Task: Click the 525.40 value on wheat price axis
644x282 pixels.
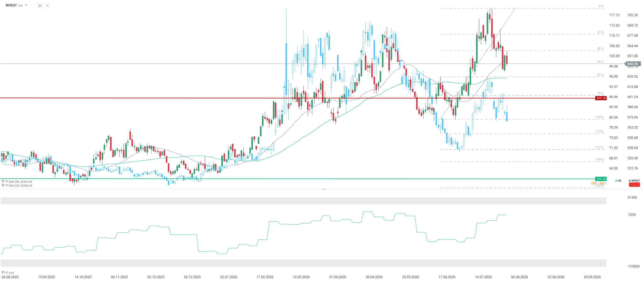Action: click(633, 158)
